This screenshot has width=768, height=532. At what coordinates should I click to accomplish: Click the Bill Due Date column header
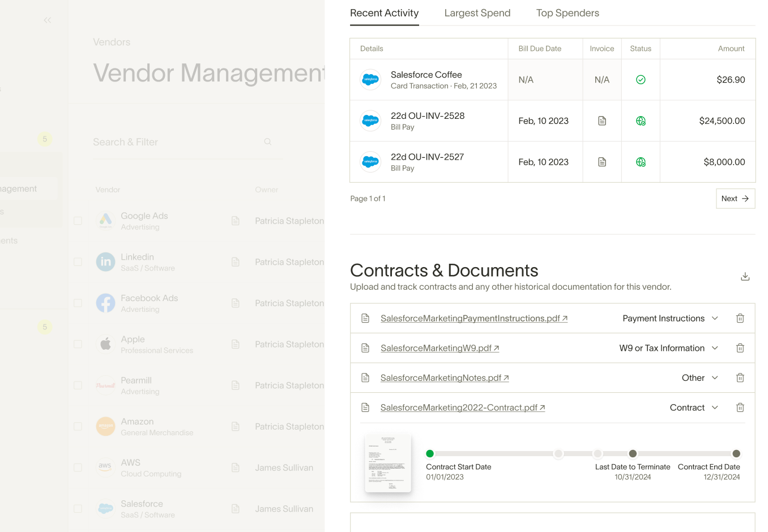point(540,49)
